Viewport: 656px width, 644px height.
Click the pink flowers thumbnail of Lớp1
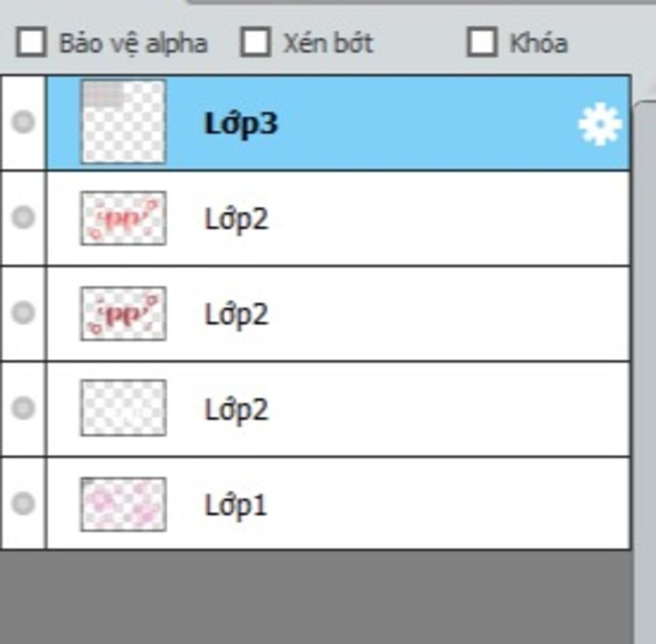[x=124, y=504]
